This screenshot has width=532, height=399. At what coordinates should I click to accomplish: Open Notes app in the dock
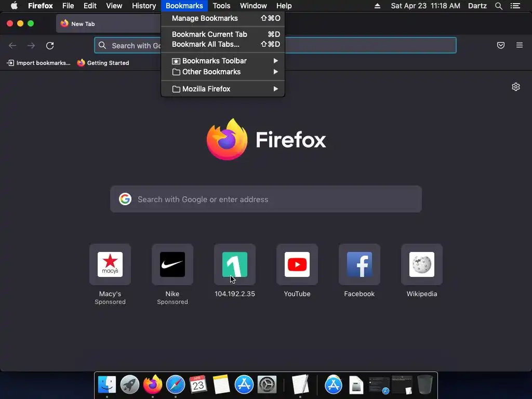221,385
